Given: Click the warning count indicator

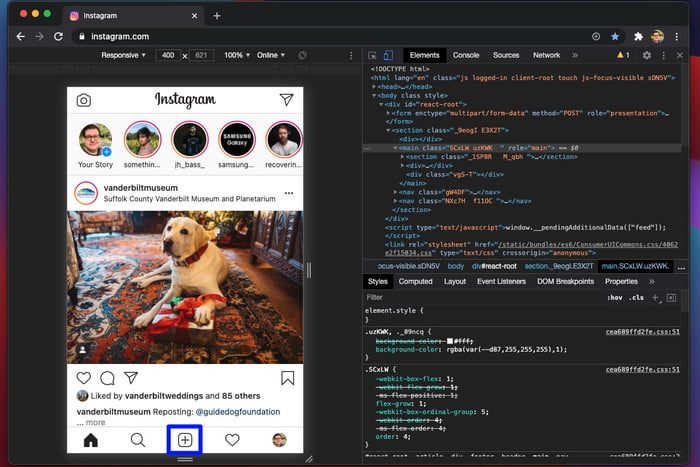Looking at the screenshot, I should click(623, 55).
